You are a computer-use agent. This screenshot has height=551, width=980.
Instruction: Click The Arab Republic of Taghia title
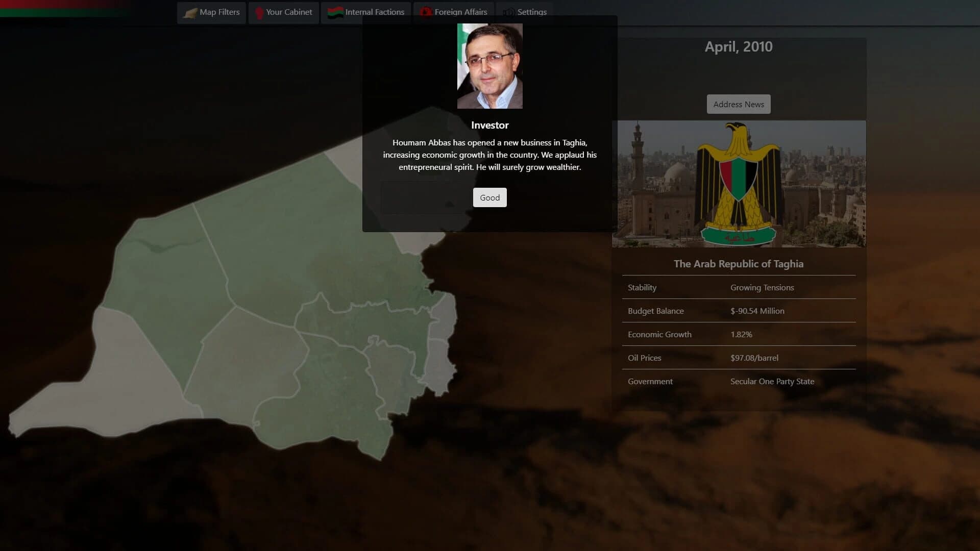click(x=739, y=264)
